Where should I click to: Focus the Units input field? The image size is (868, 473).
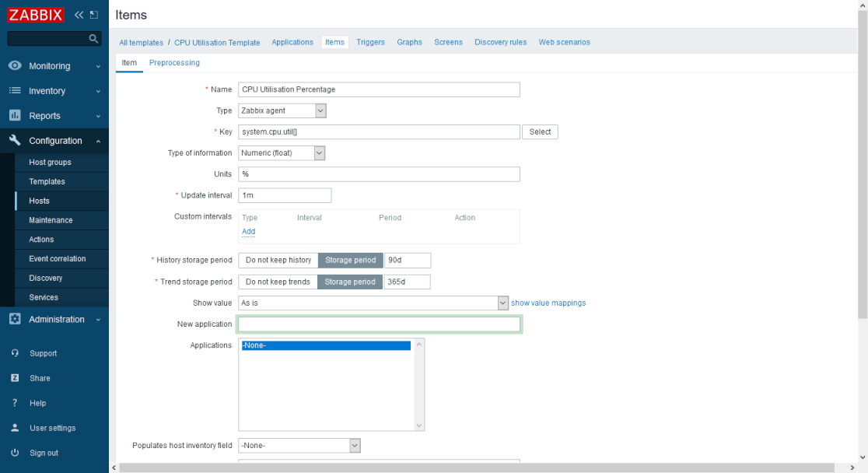380,174
